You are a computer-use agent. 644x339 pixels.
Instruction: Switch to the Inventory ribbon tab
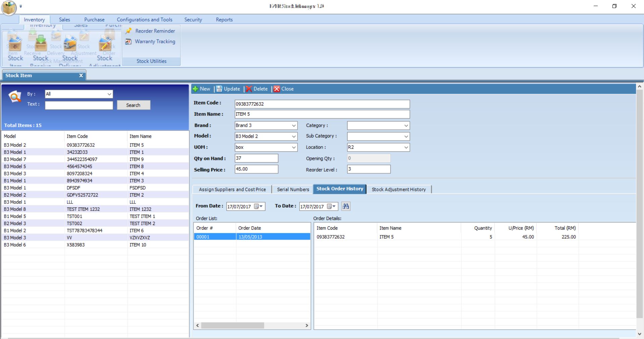[34, 20]
